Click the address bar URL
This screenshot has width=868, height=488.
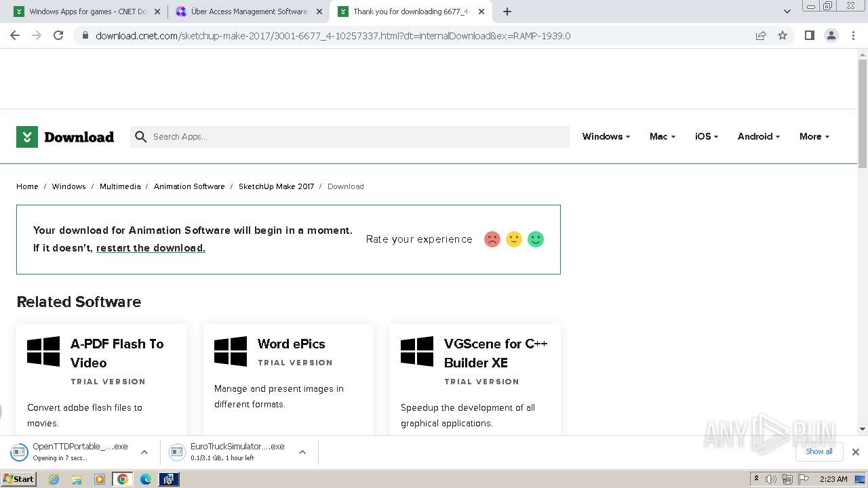click(333, 36)
